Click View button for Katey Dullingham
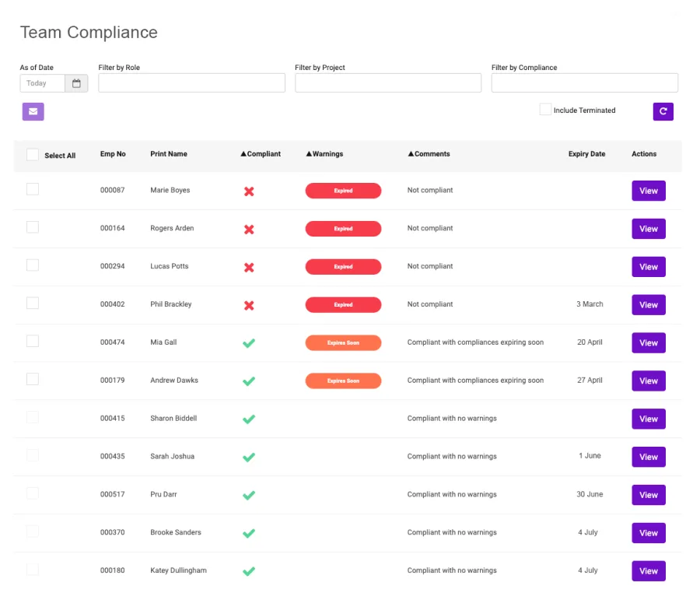The height and width of the screenshot is (600, 700). click(648, 571)
